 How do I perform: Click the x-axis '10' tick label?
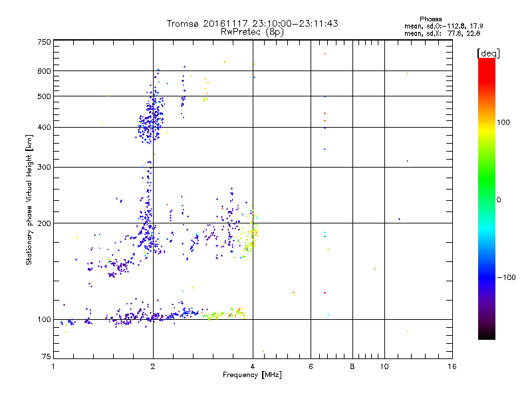pos(384,366)
